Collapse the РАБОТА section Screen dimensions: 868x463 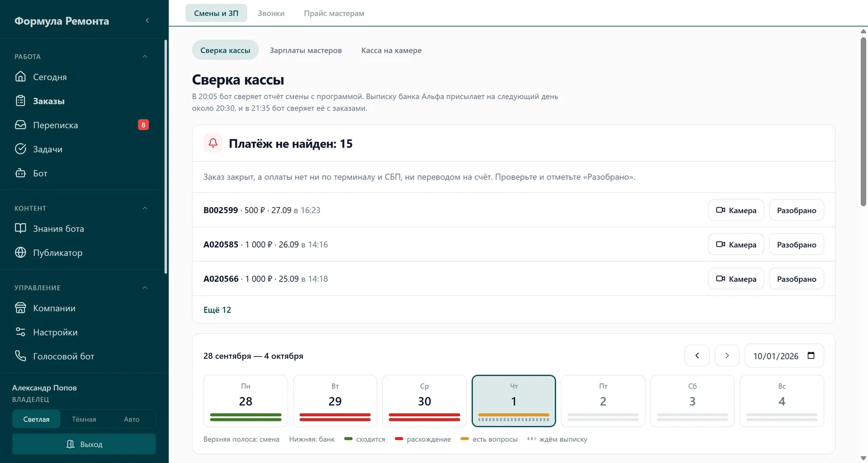(x=145, y=56)
